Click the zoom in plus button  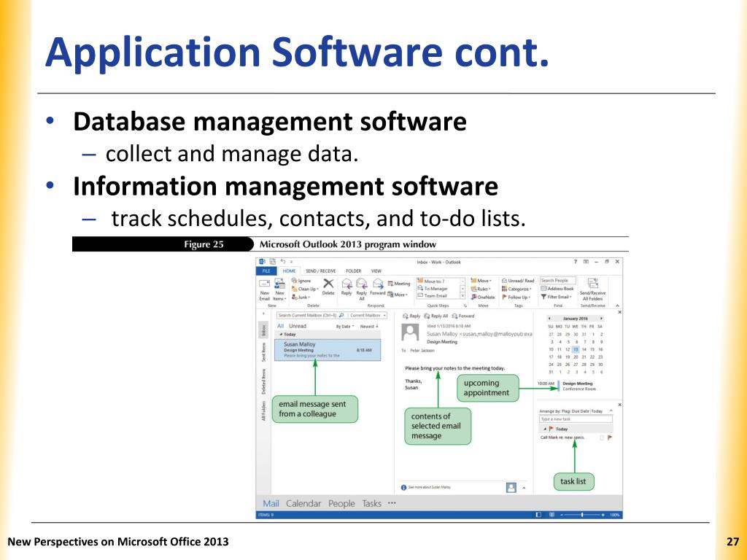(x=603, y=515)
